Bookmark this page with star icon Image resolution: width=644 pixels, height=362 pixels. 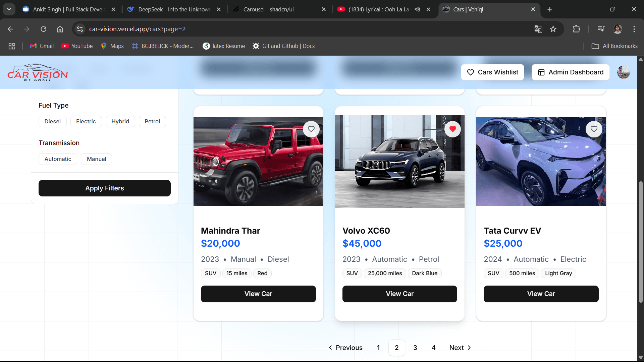click(x=553, y=29)
